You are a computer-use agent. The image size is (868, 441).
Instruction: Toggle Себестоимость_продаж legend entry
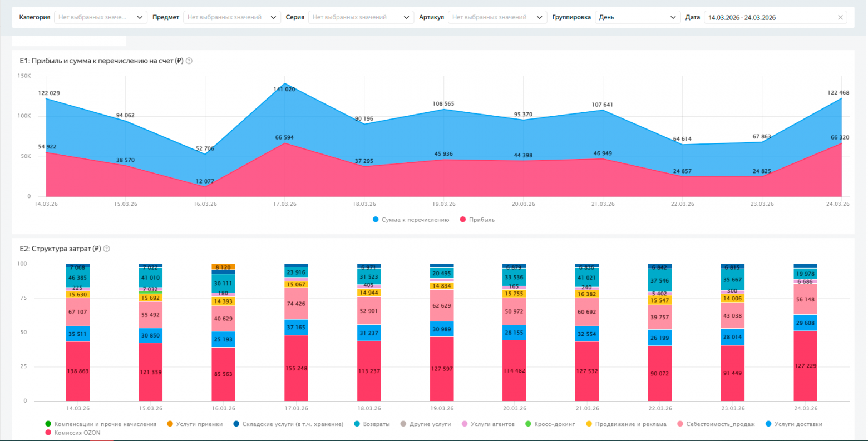tap(720, 424)
